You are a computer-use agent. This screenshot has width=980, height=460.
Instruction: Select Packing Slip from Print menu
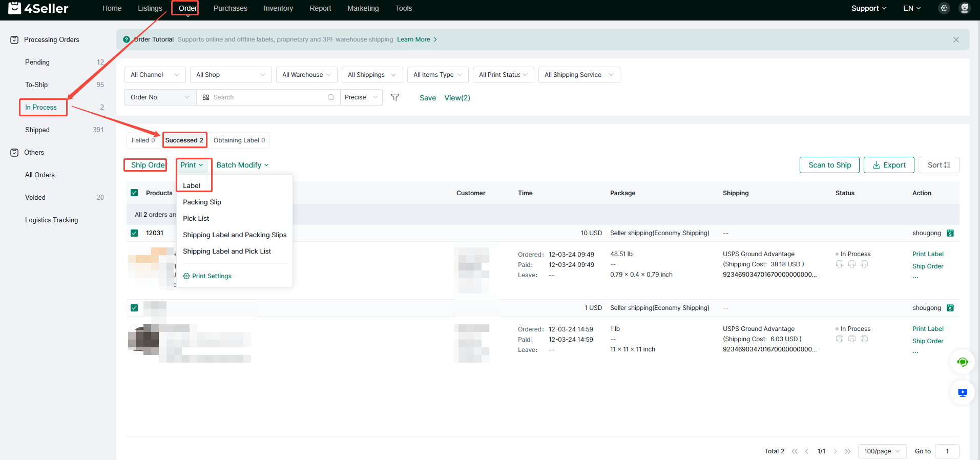click(202, 202)
